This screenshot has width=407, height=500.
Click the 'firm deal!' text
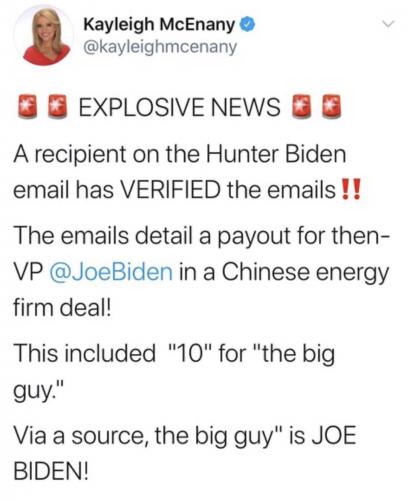coord(62,307)
